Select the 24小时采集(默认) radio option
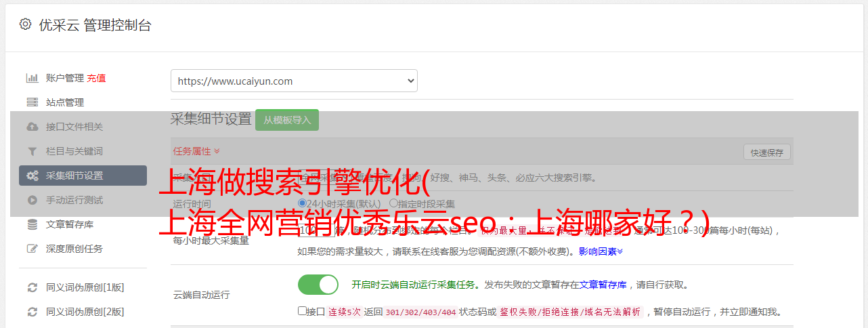The width and height of the screenshot is (868, 328). pos(303,203)
